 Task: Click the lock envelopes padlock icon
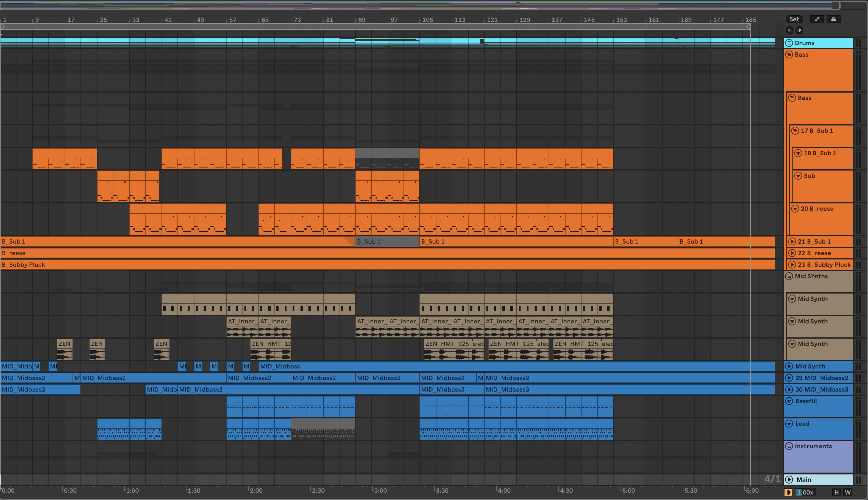pyautogui.click(x=833, y=19)
